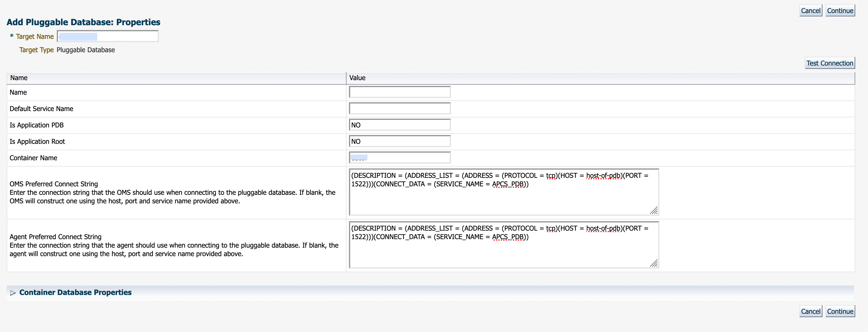
Task: Click the bottom Continue button
Action: point(840,311)
